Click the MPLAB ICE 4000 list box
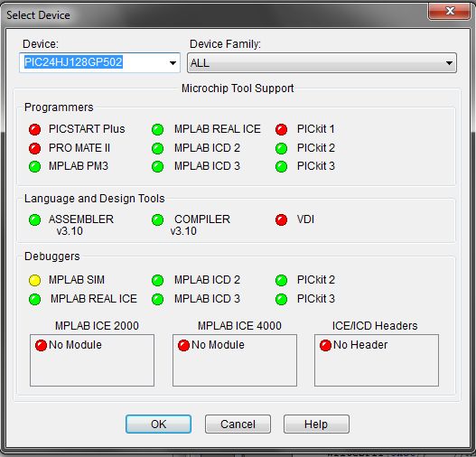The image size is (476, 457). (235, 360)
